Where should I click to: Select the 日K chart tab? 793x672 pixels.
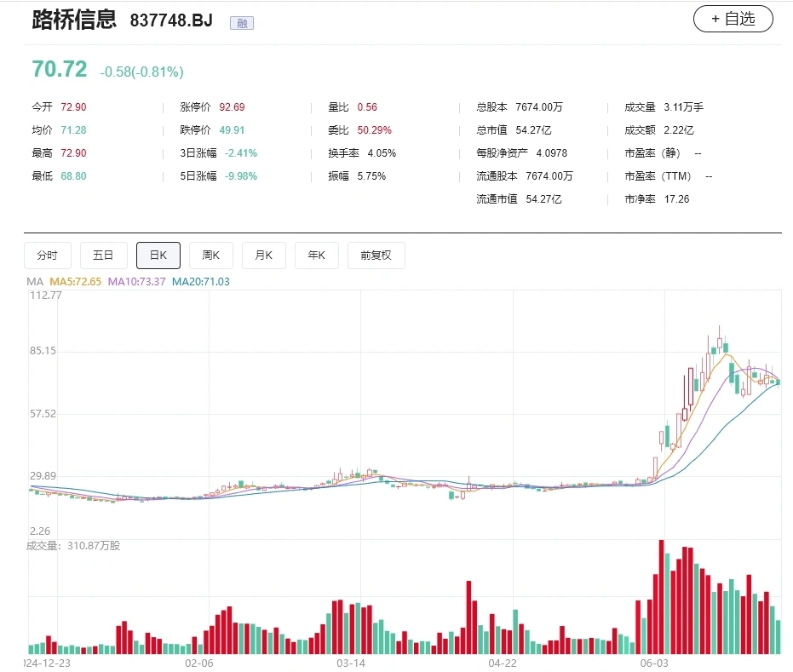(158, 256)
